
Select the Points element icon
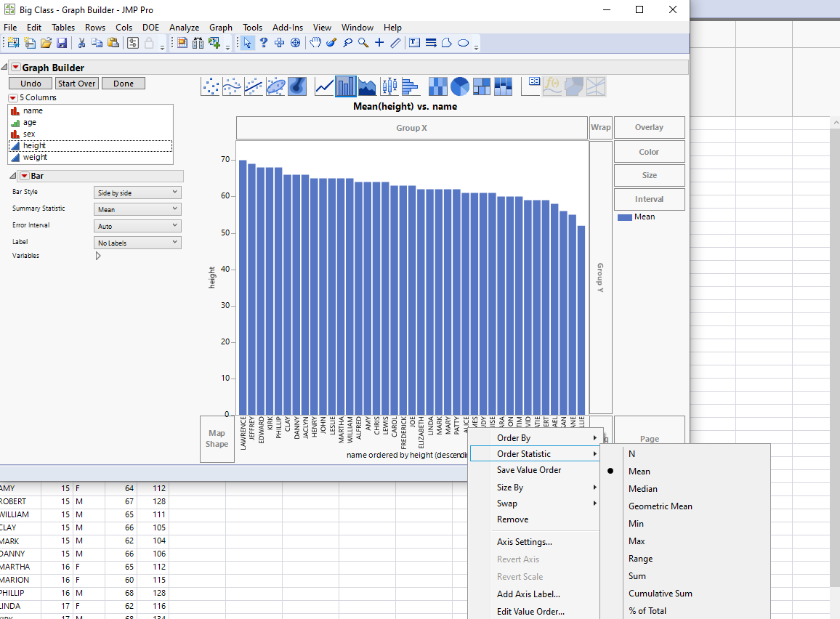[x=210, y=86]
